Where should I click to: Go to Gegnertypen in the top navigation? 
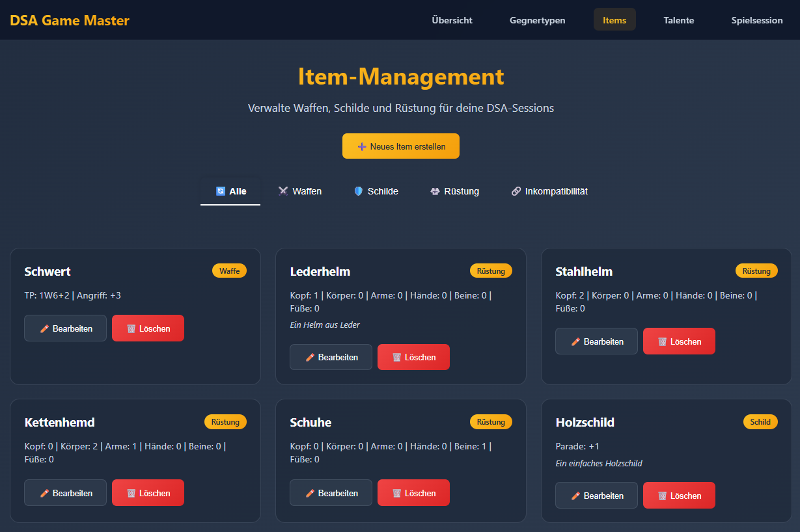pos(537,20)
